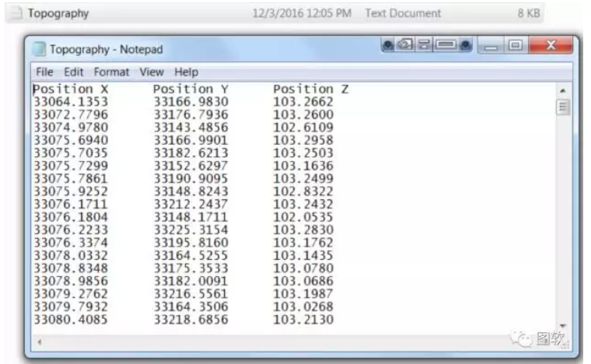Viewport: 591px width, 364px height.
Task: Click the Position Y header text
Action: coord(191,89)
